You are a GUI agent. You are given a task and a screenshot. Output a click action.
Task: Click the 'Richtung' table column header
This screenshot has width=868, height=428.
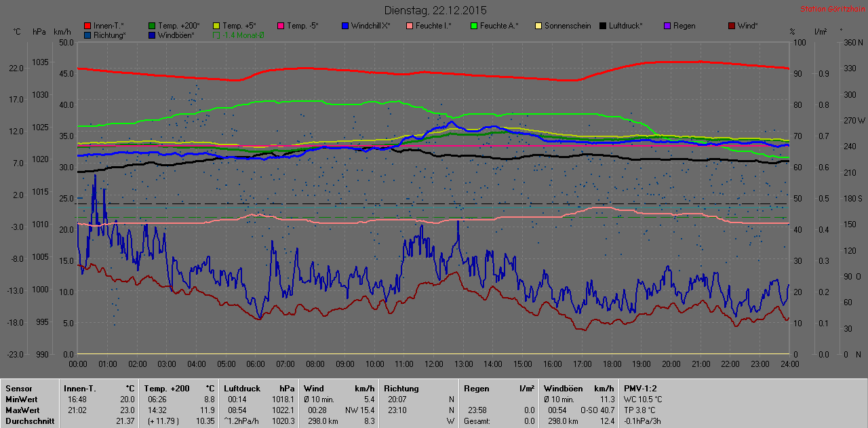point(401,389)
